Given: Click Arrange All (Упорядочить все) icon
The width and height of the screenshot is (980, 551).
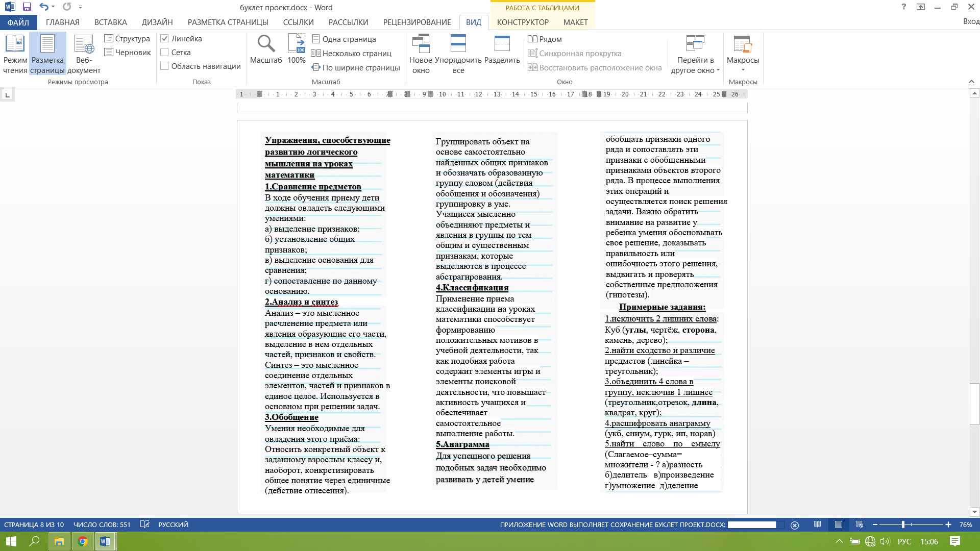Looking at the screenshot, I should pos(458,45).
